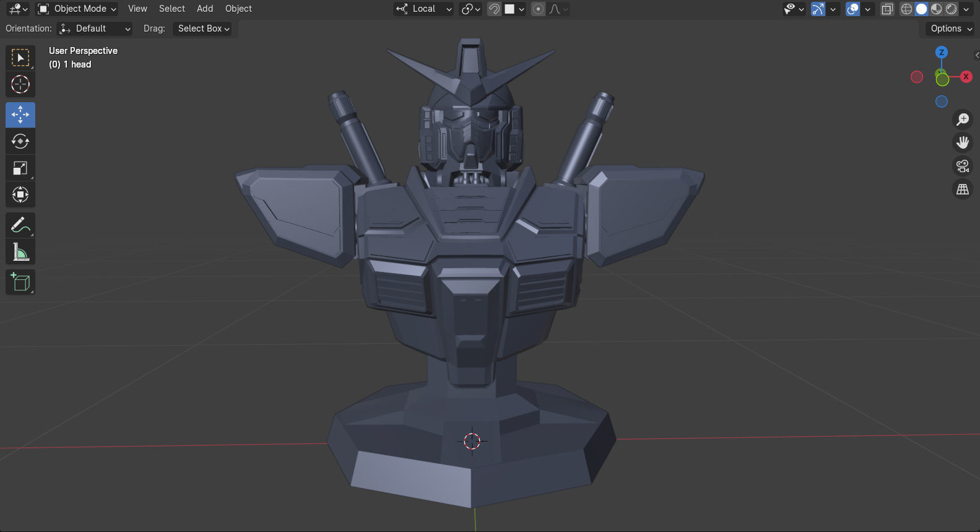Click the green Y axis gizmo circle
The image size is (980, 532).
tap(942, 79)
